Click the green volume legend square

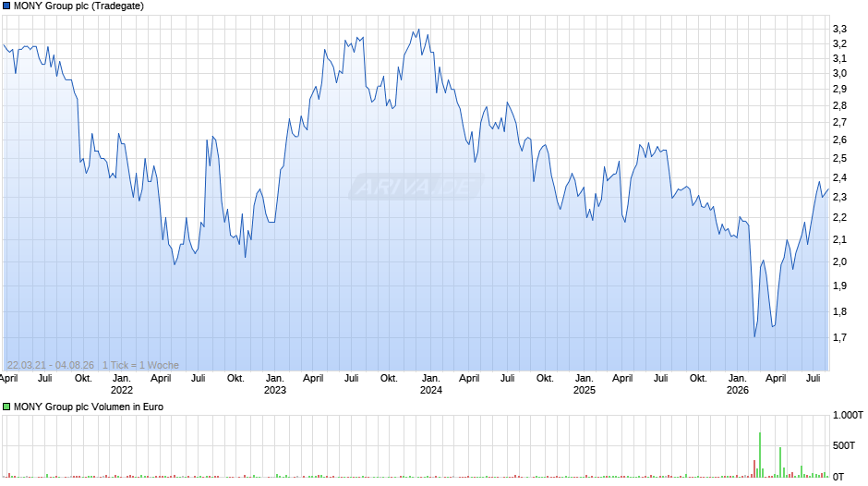(x=6, y=407)
